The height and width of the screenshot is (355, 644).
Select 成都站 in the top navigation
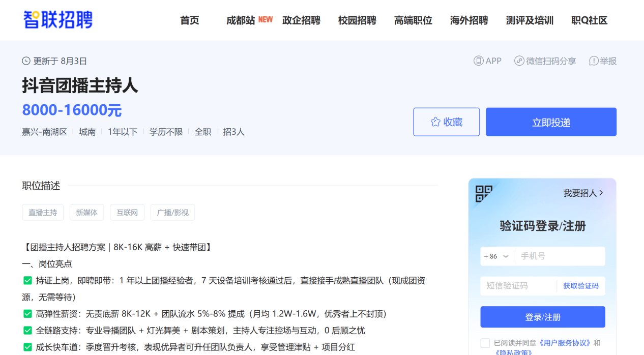pos(241,20)
